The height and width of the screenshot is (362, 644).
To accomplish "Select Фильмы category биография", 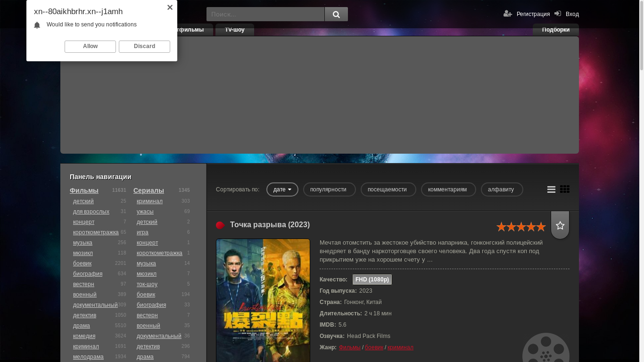I will click(88, 274).
